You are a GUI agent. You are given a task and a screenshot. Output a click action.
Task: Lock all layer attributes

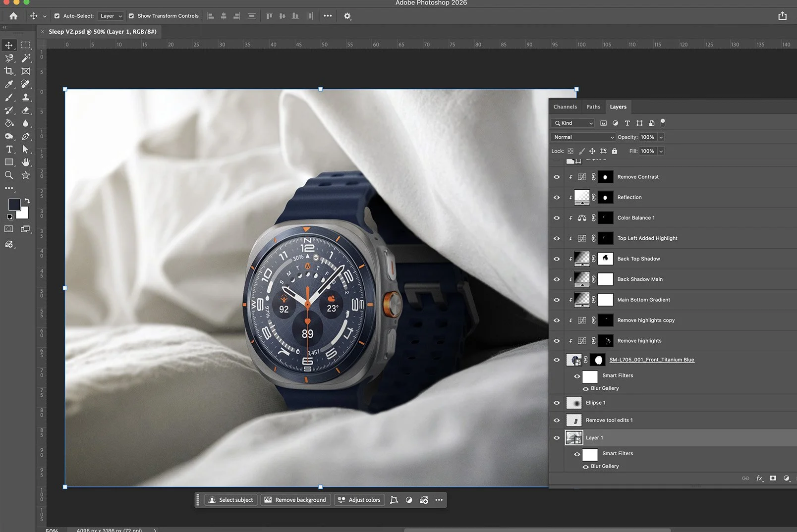click(615, 151)
